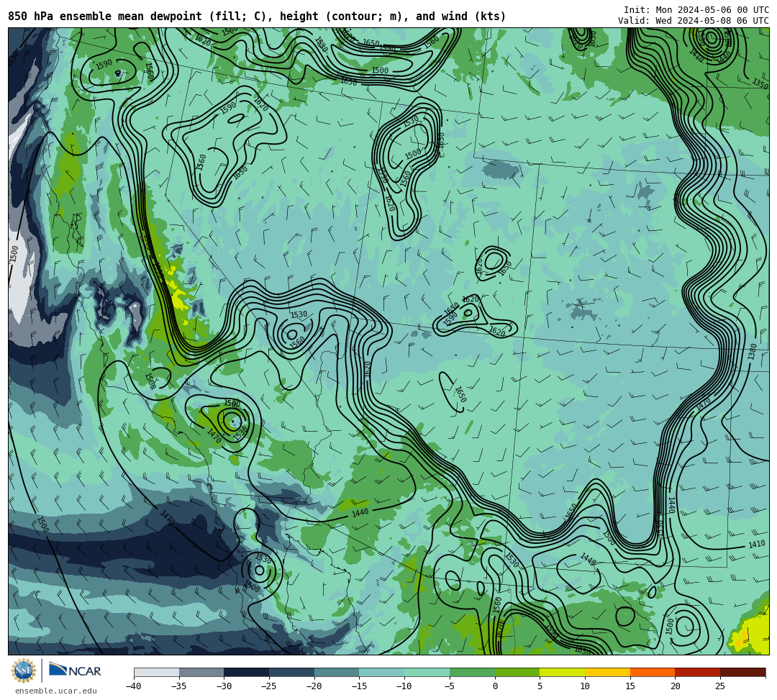Click the orange 15 to 20 colorbar segment
The height and width of the screenshot is (700, 777).
click(653, 672)
